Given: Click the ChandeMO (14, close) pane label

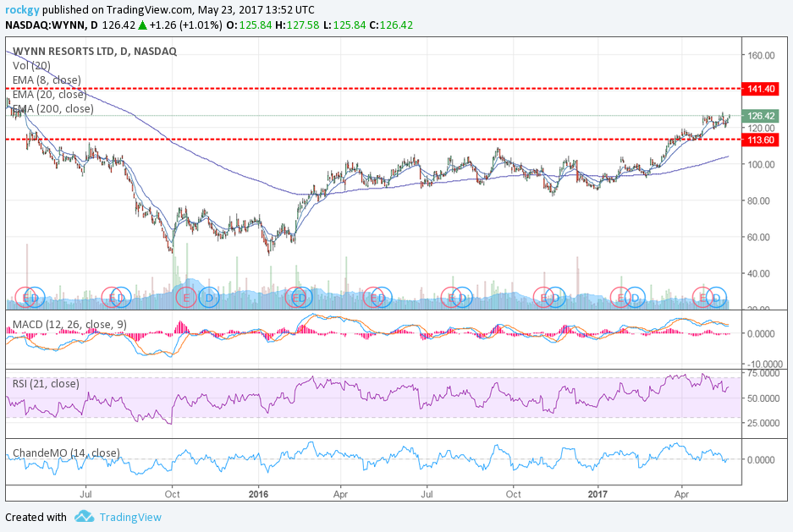Looking at the screenshot, I should click(x=66, y=452).
